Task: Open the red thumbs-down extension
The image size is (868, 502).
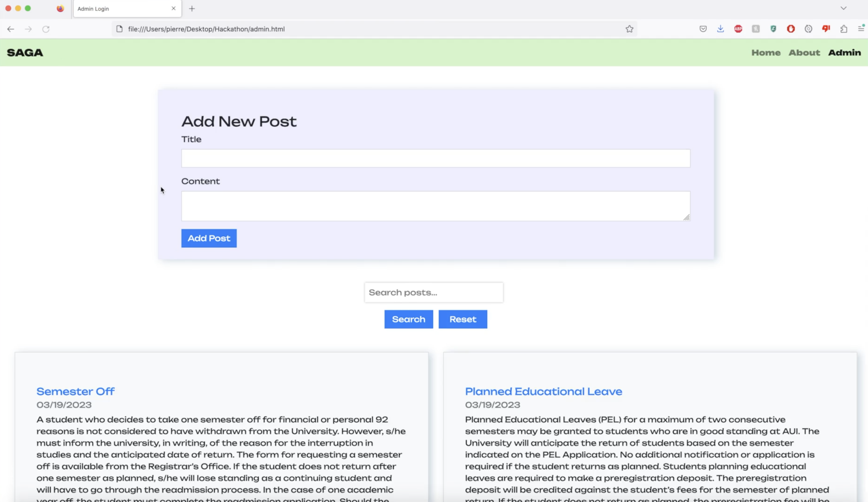Action: coord(826,29)
